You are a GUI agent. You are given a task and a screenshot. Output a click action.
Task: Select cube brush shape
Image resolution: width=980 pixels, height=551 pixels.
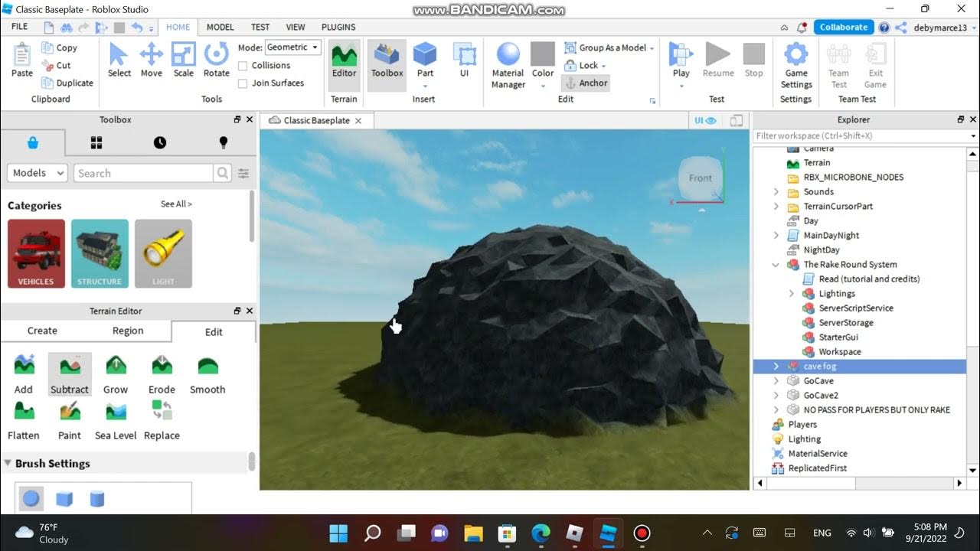64,499
